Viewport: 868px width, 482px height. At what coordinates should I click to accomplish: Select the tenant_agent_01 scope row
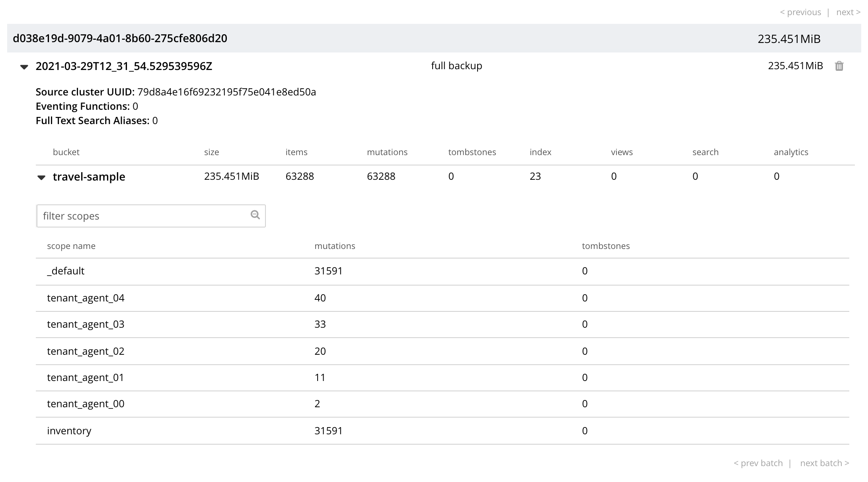click(x=86, y=377)
